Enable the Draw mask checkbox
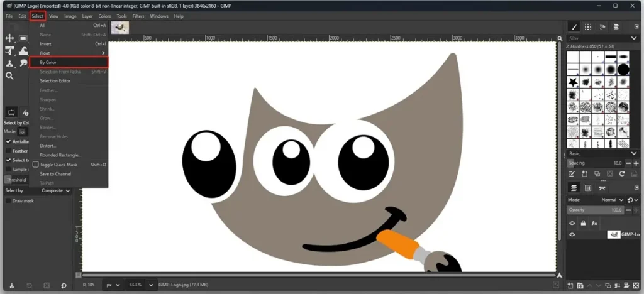 tap(8, 200)
